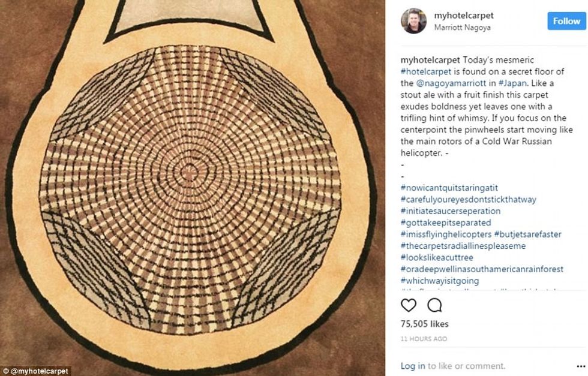Open #lookslikeacuttree hashtag

[x=437, y=257]
